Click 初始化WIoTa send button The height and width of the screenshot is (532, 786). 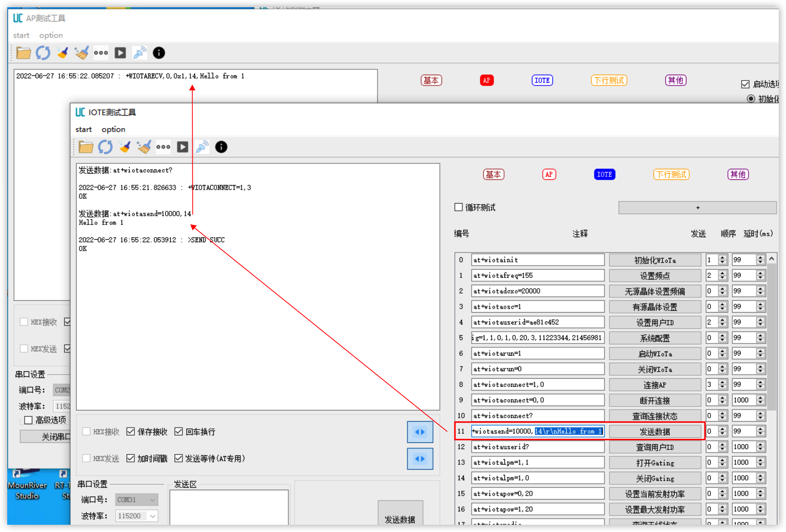coord(655,260)
